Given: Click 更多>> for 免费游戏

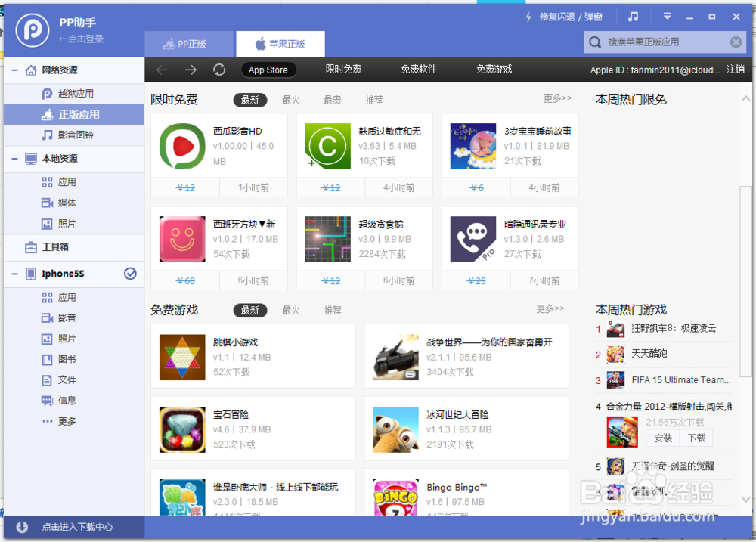Looking at the screenshot, I should click(550, 308).
